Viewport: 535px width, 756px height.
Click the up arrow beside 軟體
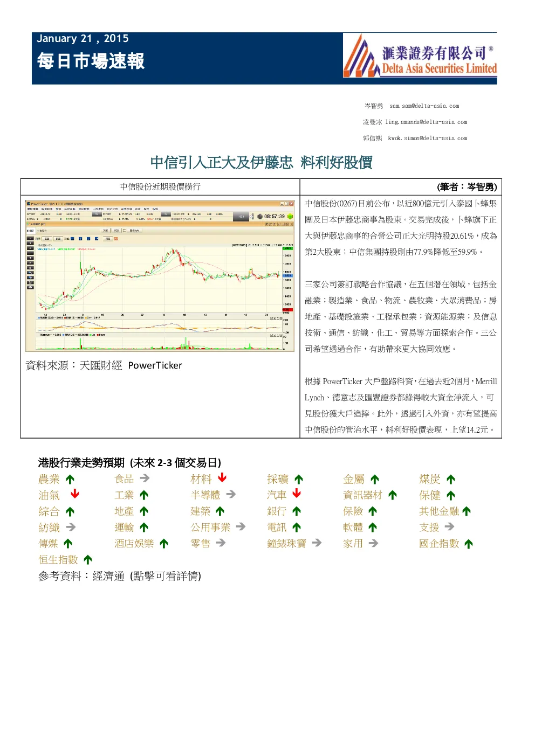click(x=373, y=528)
